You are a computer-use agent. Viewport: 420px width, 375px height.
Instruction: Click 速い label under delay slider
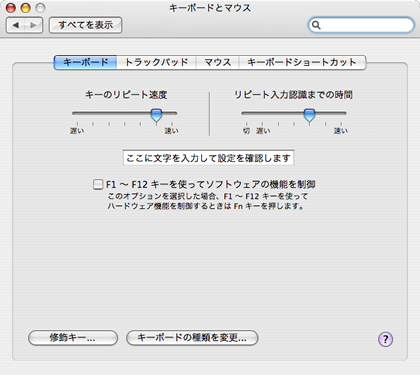[341, 131]
